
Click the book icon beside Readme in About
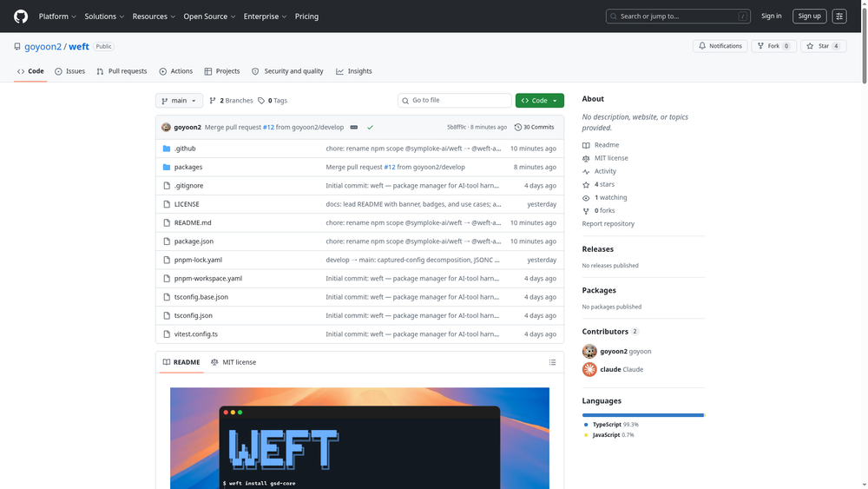click(586, 145)
